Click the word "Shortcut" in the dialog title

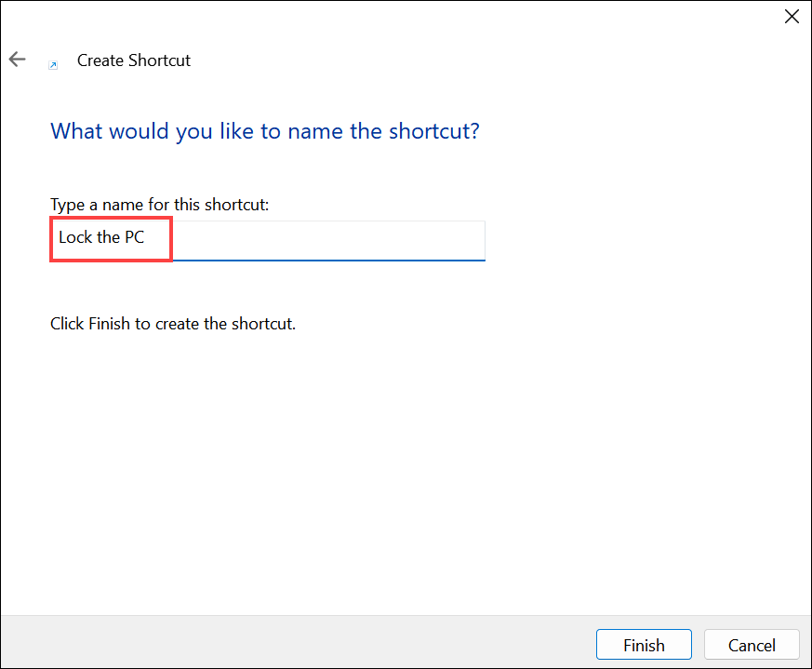(159, 60)
